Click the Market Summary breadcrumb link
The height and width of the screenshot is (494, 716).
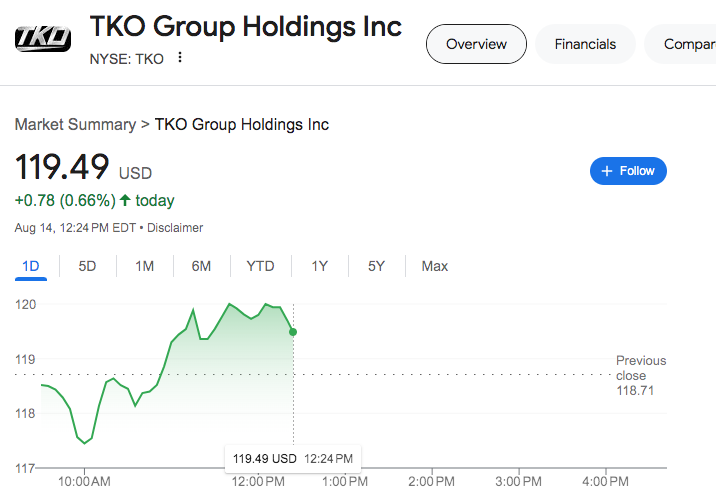pyautogui.click(x=75, y=125)
